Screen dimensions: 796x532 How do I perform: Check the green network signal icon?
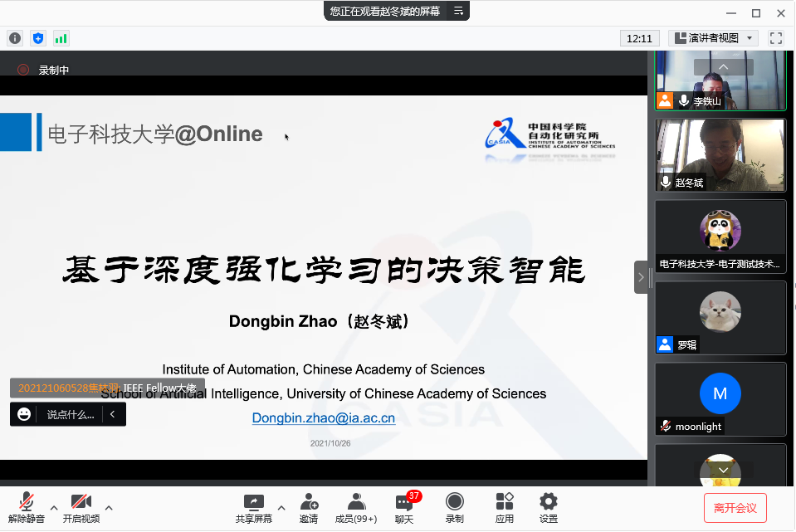(x=61, y=38)
